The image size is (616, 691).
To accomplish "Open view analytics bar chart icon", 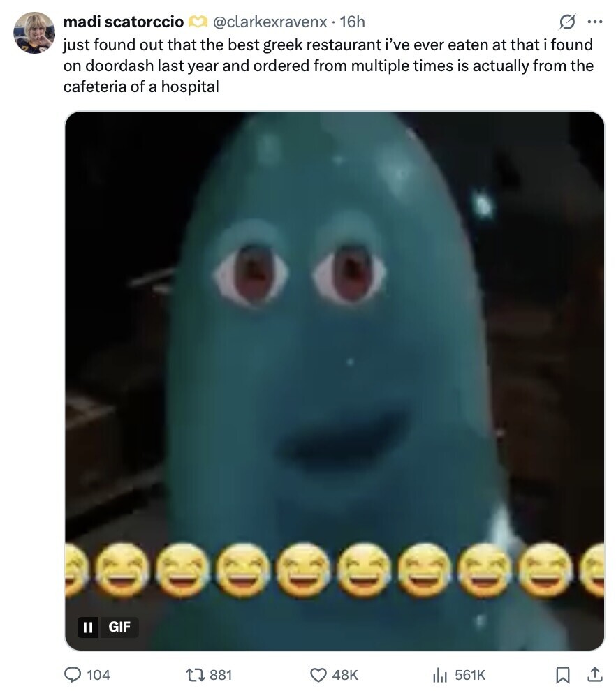I will [440, 675].
